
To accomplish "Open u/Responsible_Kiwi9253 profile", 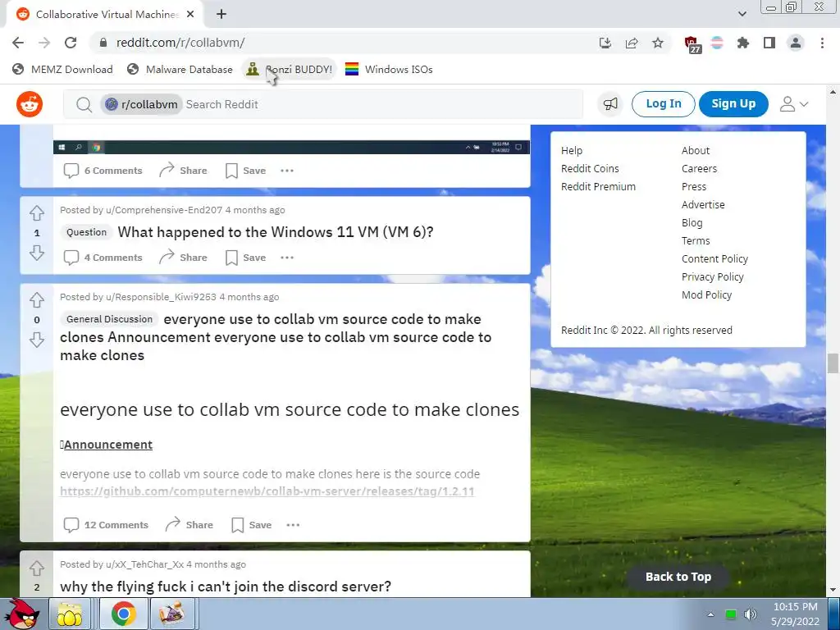I will [x=161, y=297].
